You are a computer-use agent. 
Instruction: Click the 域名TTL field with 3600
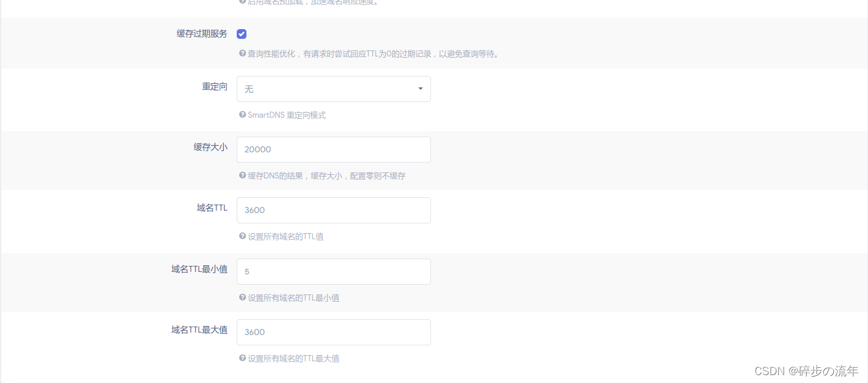click(x=334, y=210)
